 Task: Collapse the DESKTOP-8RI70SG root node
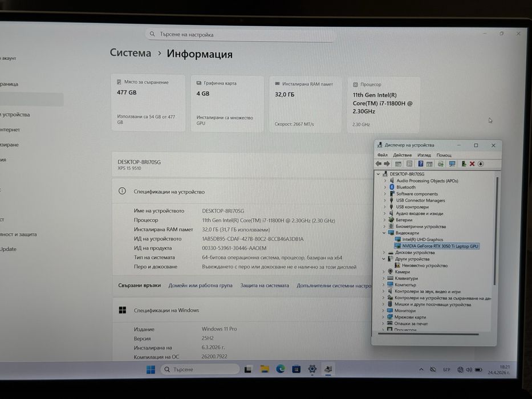(x=378, y=174)
